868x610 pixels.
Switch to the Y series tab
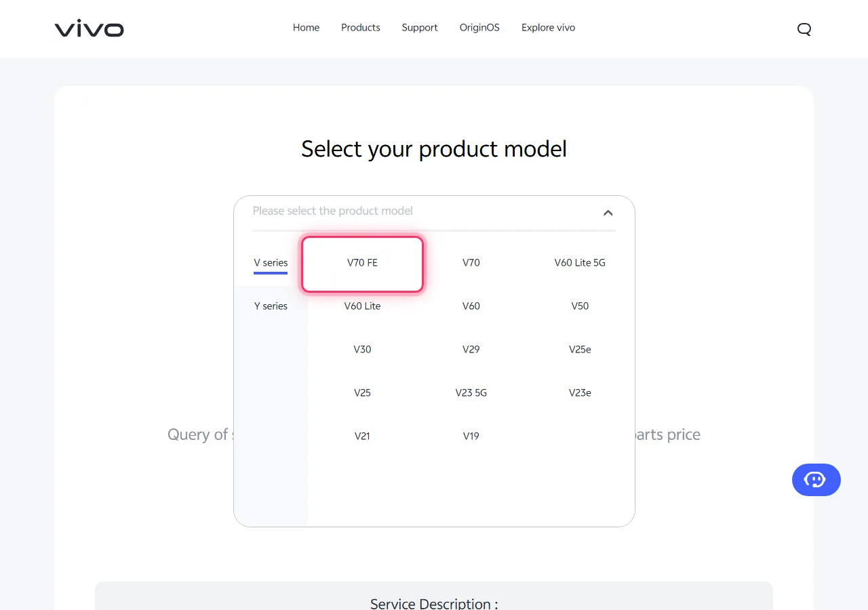pyautogui.click(x=271, y=306)
